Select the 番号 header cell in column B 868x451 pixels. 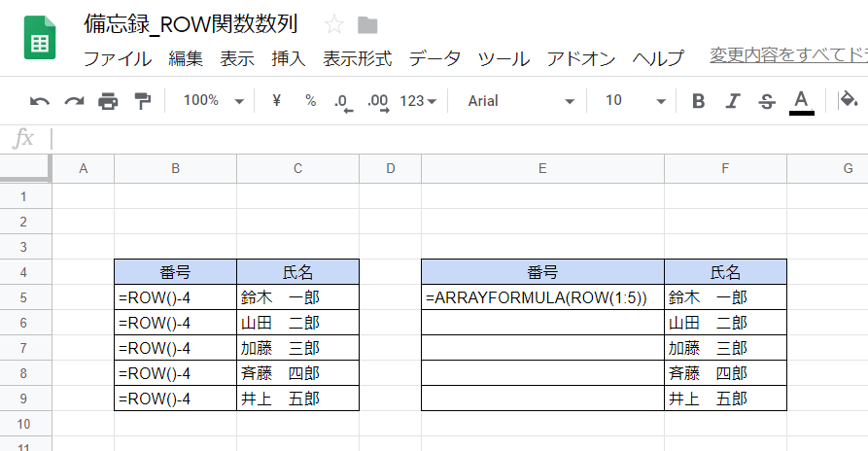coord(176,272)
